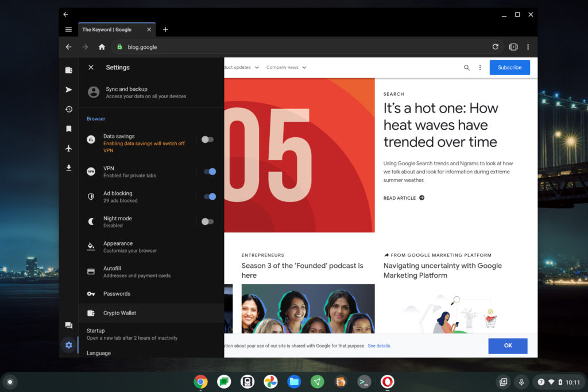Open Downloads in the sidebar
Image resolution: width=588 pixels, height=392 pixels.
tap(69, 168)
